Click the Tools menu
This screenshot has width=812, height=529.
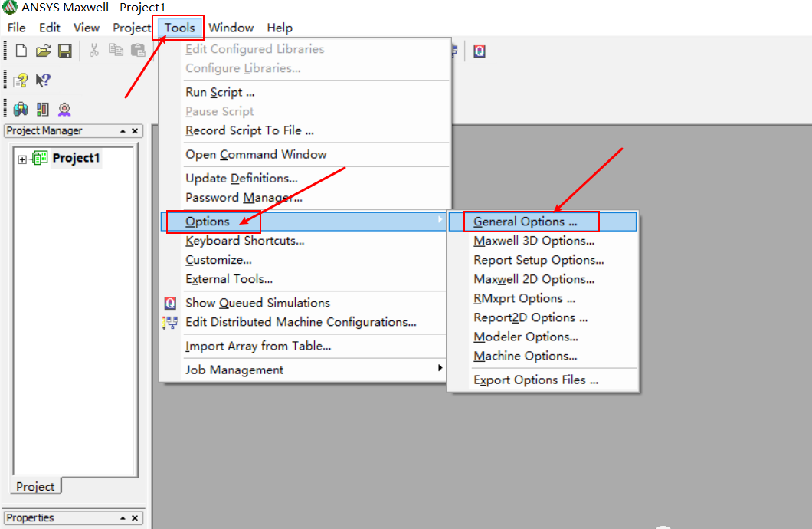click(x=179, y=28)
